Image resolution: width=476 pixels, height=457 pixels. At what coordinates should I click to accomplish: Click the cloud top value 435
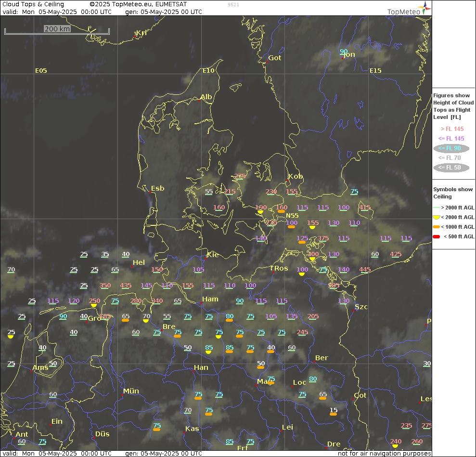(126, 285)
